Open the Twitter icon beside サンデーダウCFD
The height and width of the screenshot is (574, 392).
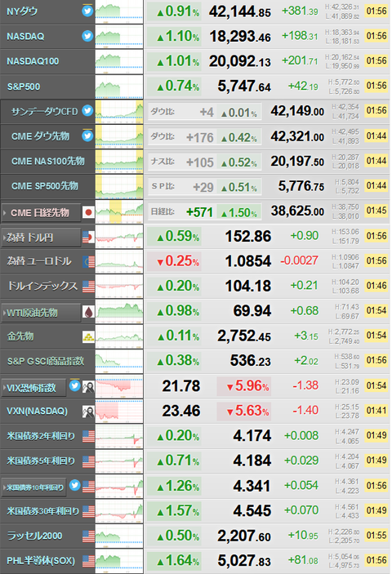tap(87, 110)
